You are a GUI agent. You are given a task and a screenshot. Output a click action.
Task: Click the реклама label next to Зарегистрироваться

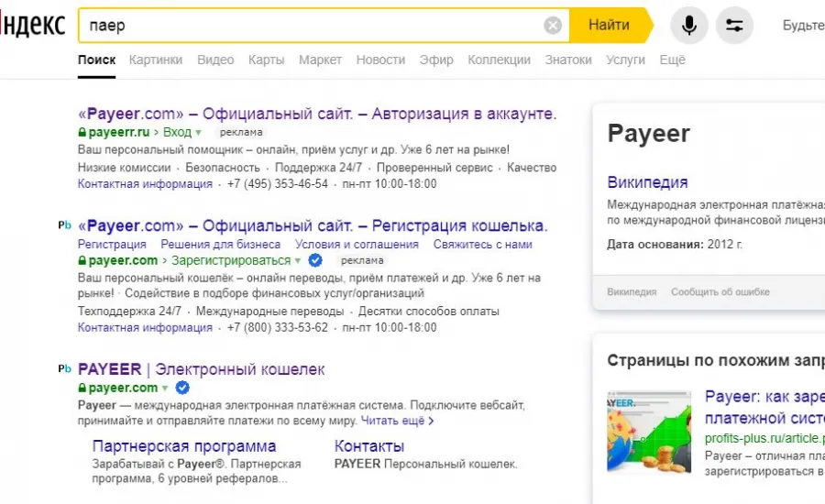click(x=362, y=260)
